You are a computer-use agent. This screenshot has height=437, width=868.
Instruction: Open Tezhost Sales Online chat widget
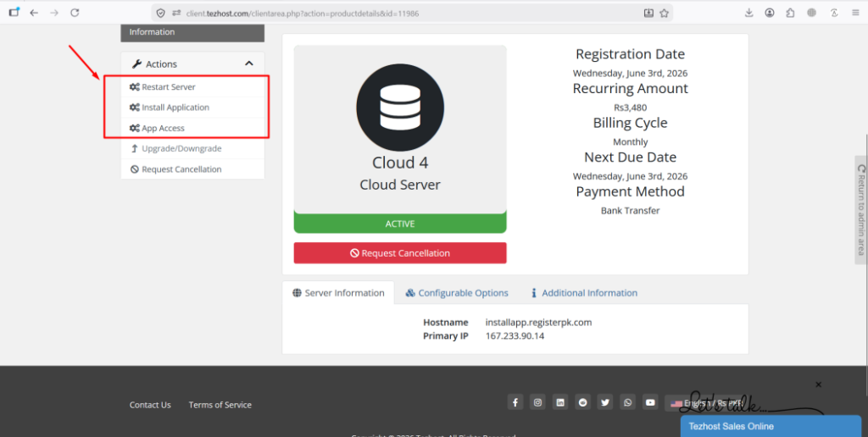[x=771, y=426]
